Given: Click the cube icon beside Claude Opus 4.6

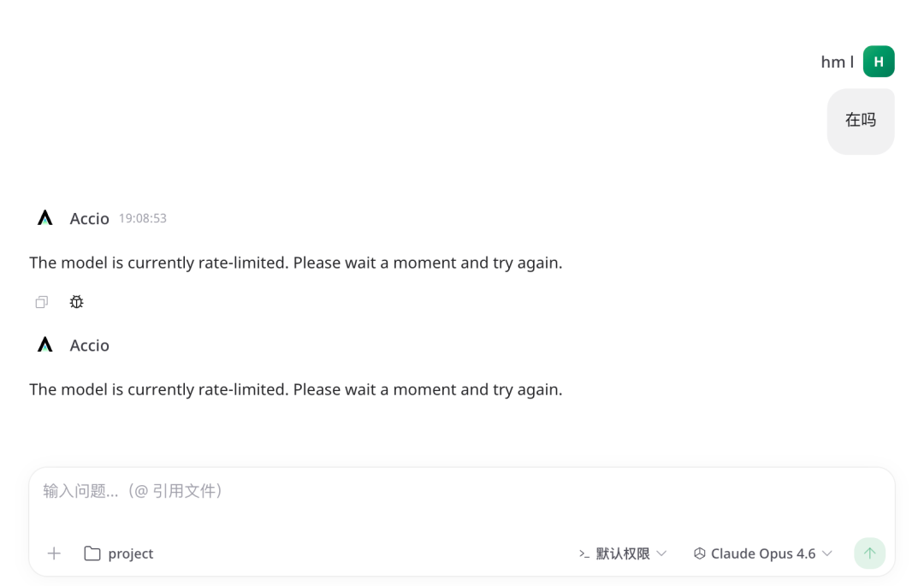Looking at the screenshot, I should click(699, 553).
